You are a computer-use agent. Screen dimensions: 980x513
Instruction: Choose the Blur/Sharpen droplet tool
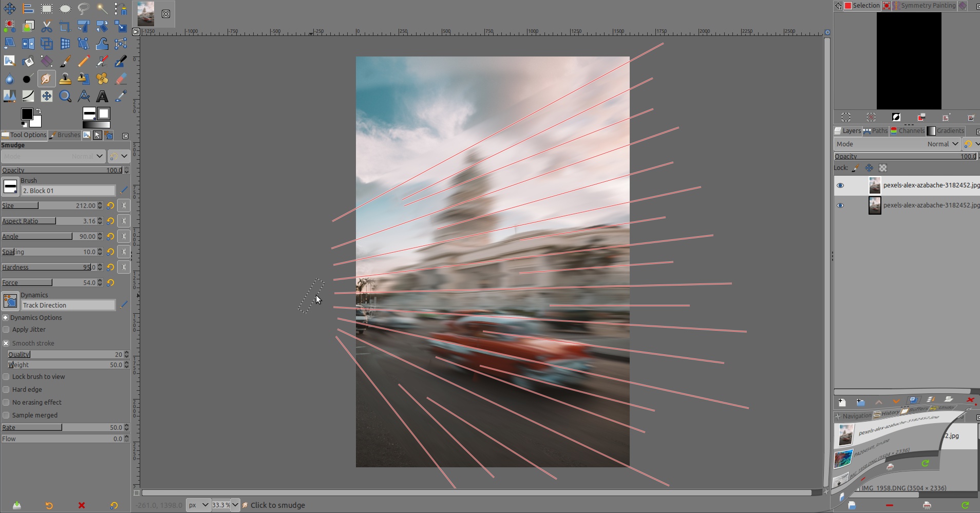[x=10, y=79]
